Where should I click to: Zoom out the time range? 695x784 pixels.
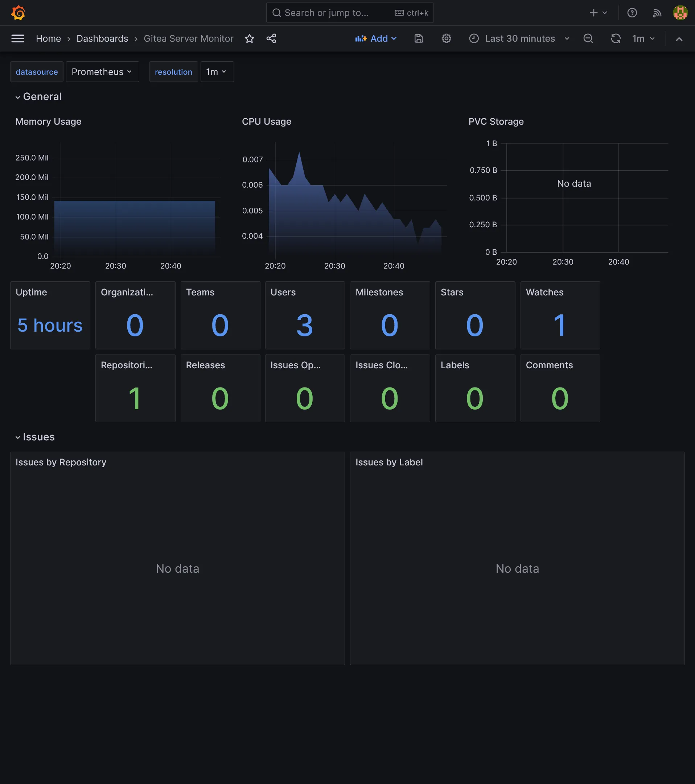coord(588,38)
